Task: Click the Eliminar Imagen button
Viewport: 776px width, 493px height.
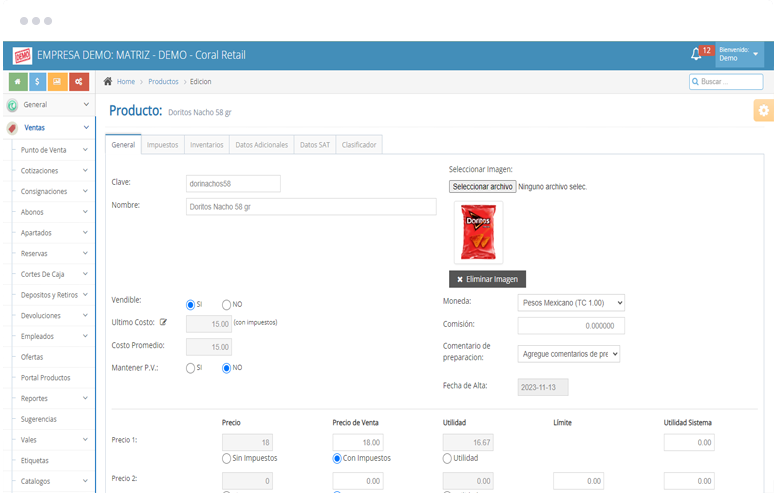Action: [487, 279]
